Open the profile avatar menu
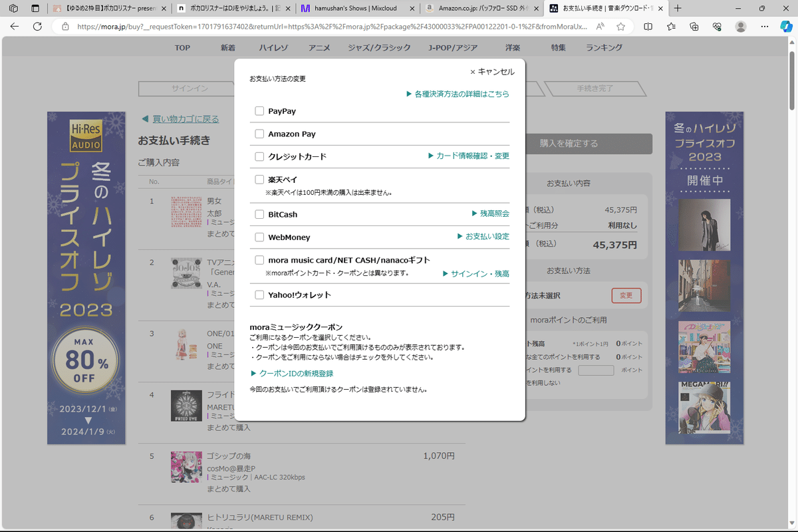Image resolution: width=798 pixels, height=532 pixels. pos(741,27)
